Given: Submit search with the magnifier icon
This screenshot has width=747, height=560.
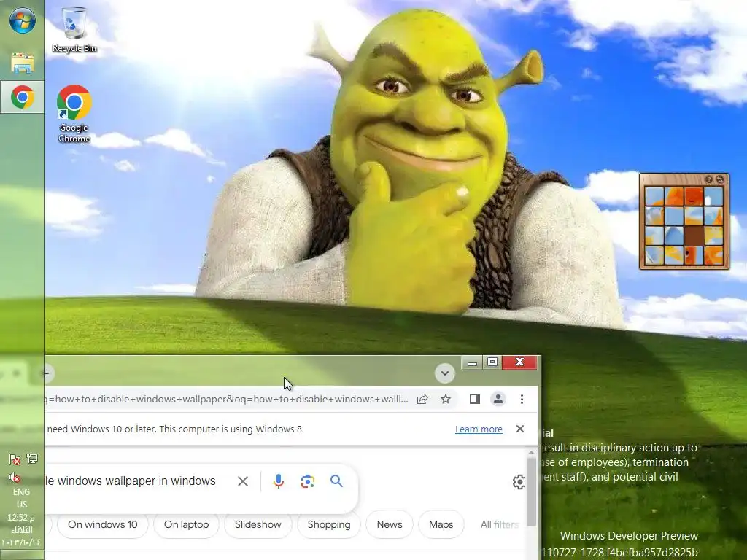Looking at the screenshot, I should tap(336, 481).
